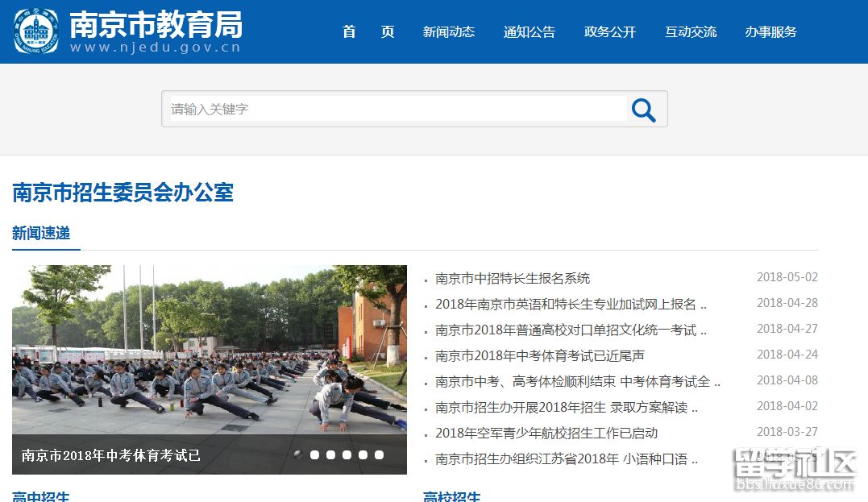Open the 首页 menu item
The image size is (868, 502).
click(x=368, y=32)
